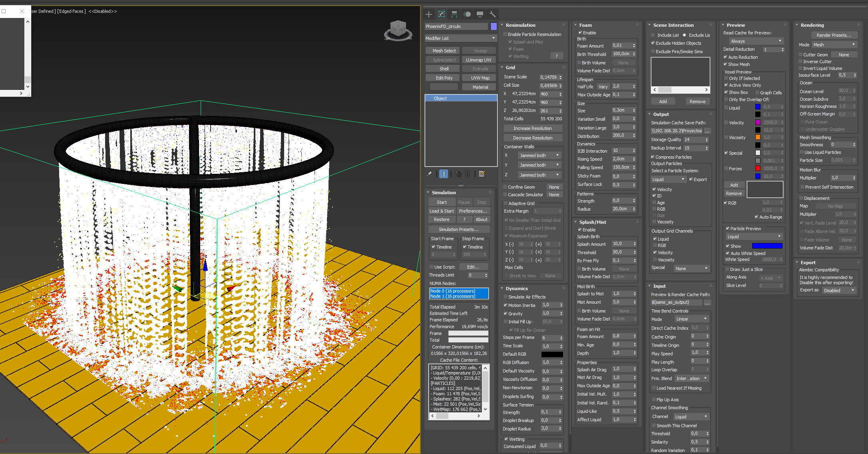The width and height of the screenshot is (868, 454).
Task: Uncheck Show Mesh in Preview
Action: pos(725,64)
